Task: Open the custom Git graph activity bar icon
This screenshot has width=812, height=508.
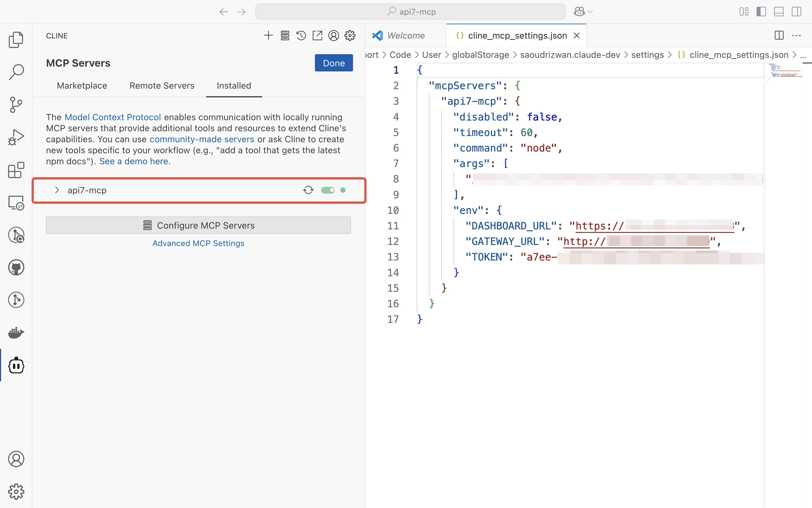Action: 16,300
